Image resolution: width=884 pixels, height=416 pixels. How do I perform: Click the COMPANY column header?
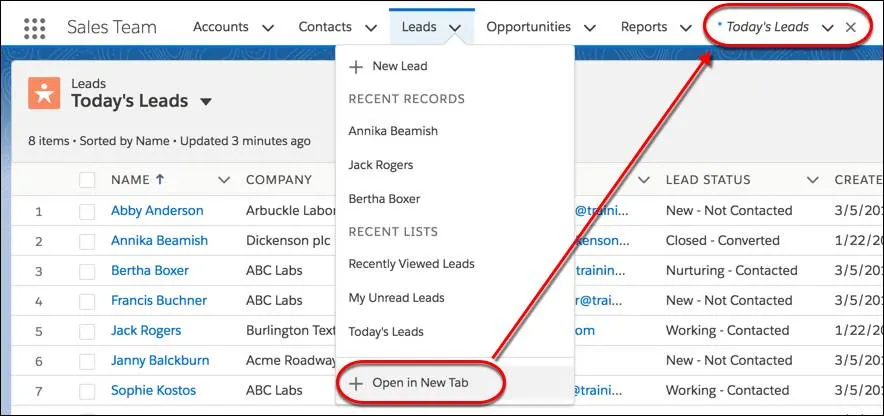279,180
